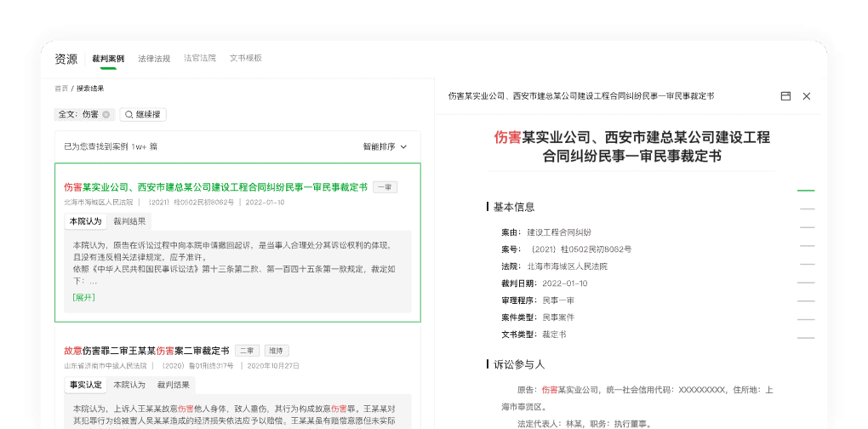The image size is (868, 429).
Task: Go to 首页 breadcrumb link
Action: 61,89
